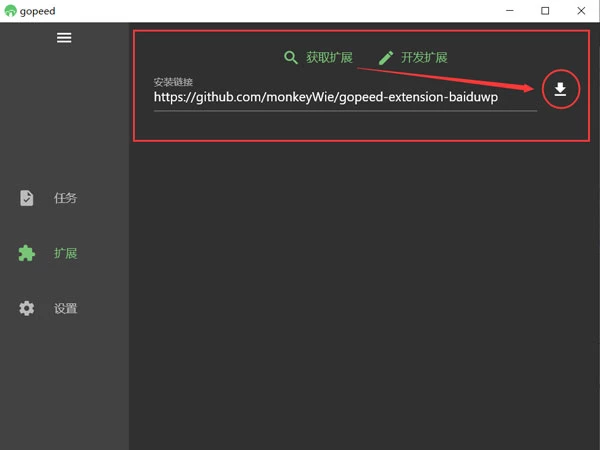The image size is (600, 450).
Task: Open 开发扩展 link
Action: pos(424,58)
